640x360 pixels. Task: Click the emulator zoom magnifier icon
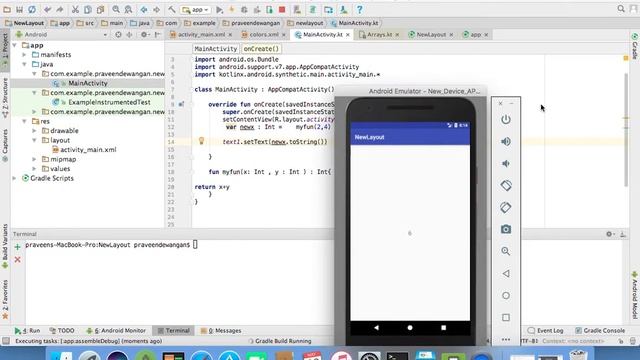click(x=506, y=251)
